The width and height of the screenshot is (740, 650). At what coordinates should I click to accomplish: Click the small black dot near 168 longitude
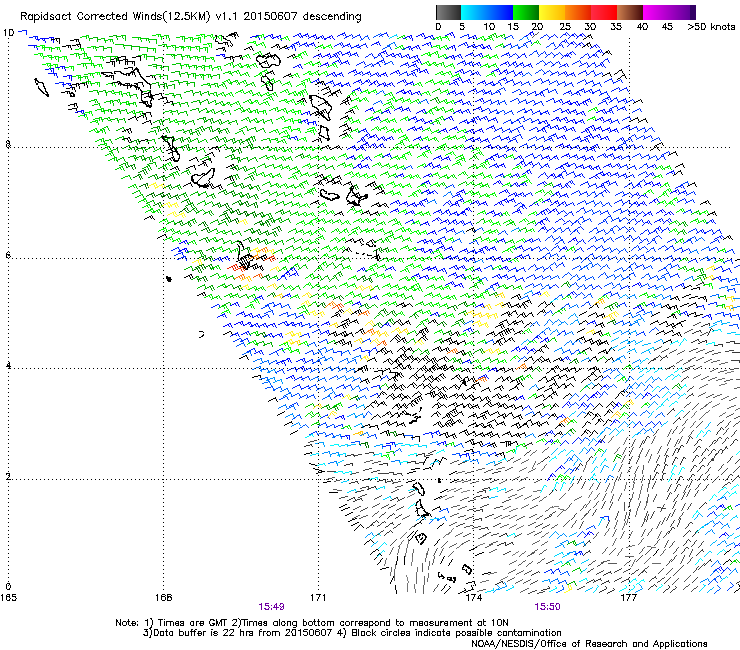169,279
